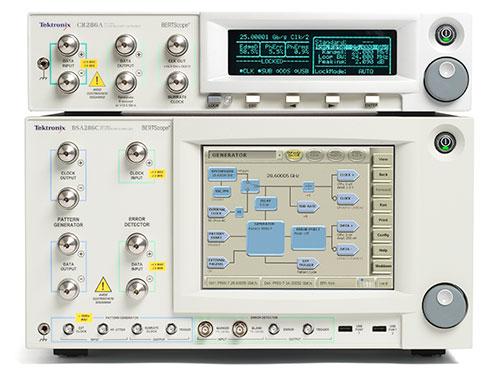Select the LOCKED status text on CR286A display
500x375 pixels.
click(272, 61)
